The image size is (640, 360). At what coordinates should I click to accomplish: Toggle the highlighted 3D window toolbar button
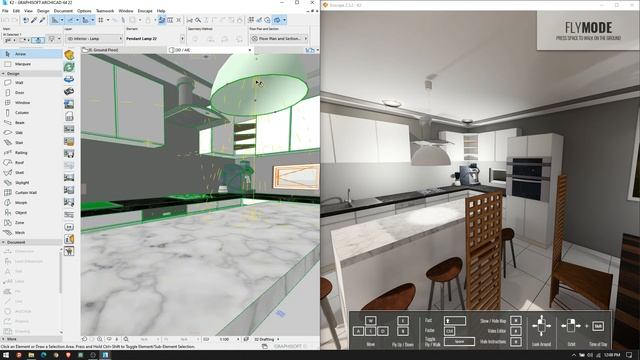click(x=277, y=20)
